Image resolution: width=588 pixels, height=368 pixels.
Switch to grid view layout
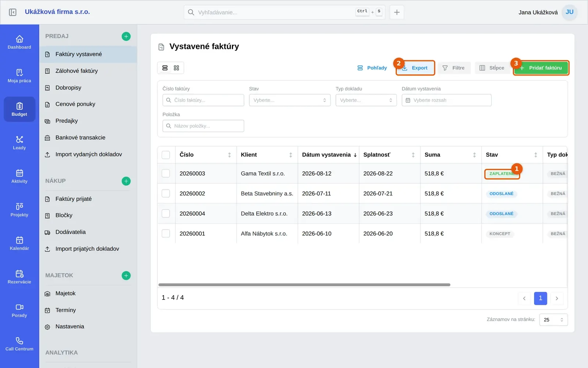point(176,68)
